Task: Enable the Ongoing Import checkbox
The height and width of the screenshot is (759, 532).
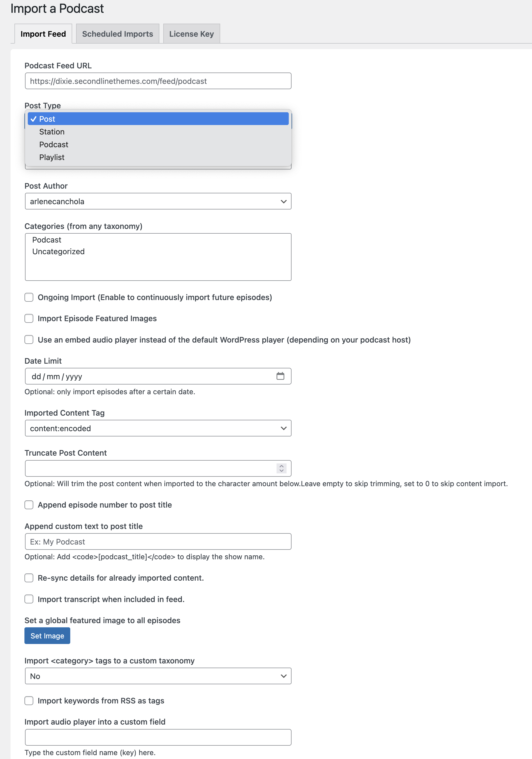Action: [x=29, y=298]
